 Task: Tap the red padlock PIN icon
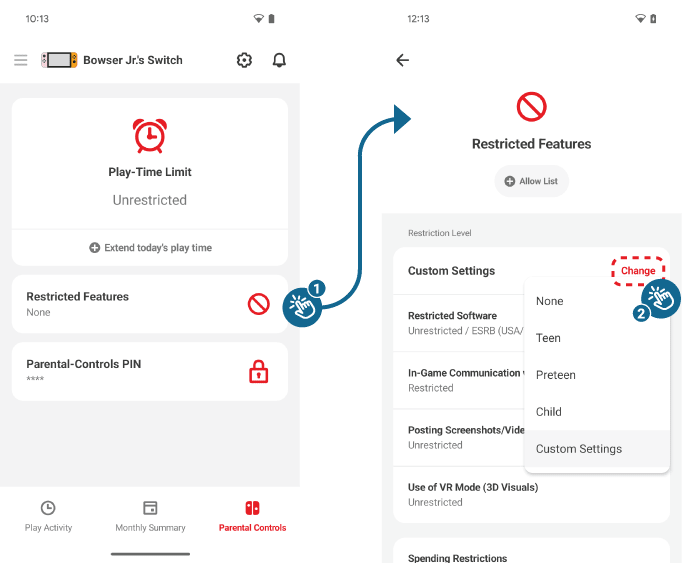259,372
